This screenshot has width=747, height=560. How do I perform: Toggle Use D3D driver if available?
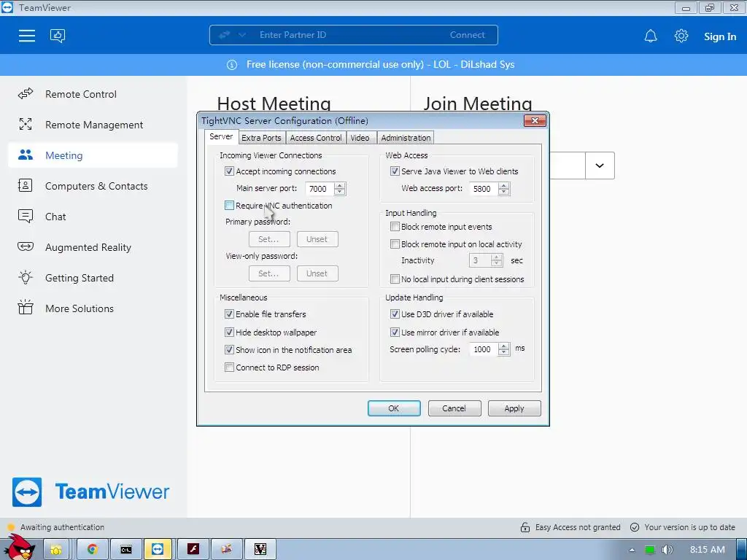point(395,314)
